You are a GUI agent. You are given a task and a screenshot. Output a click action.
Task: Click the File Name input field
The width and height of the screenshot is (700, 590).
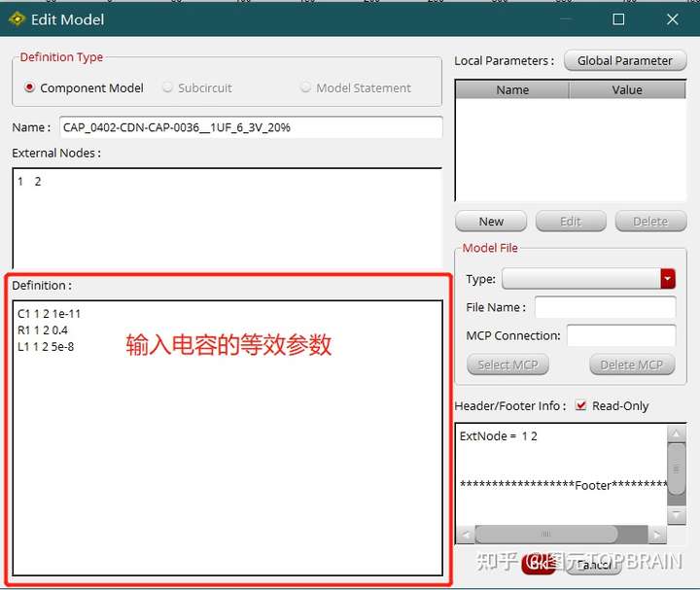(606, 307)
